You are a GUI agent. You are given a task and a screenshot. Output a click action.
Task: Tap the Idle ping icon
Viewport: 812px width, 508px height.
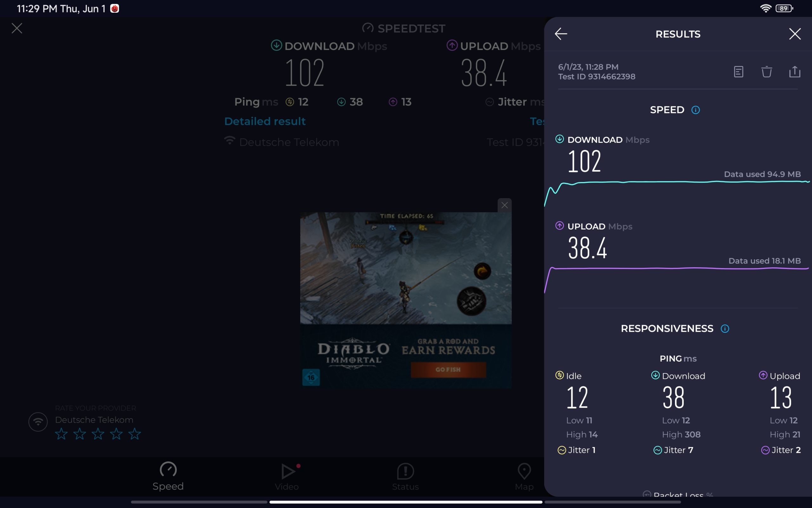(x=559, y=375)
